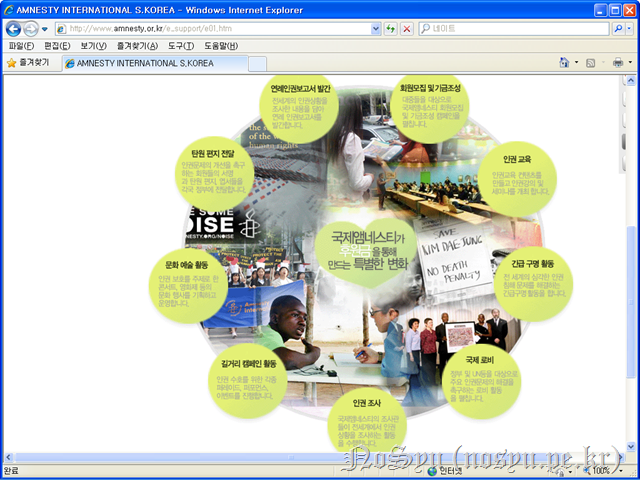
Task: Open the 파일(F) menu
Action: tap(20, 46)
